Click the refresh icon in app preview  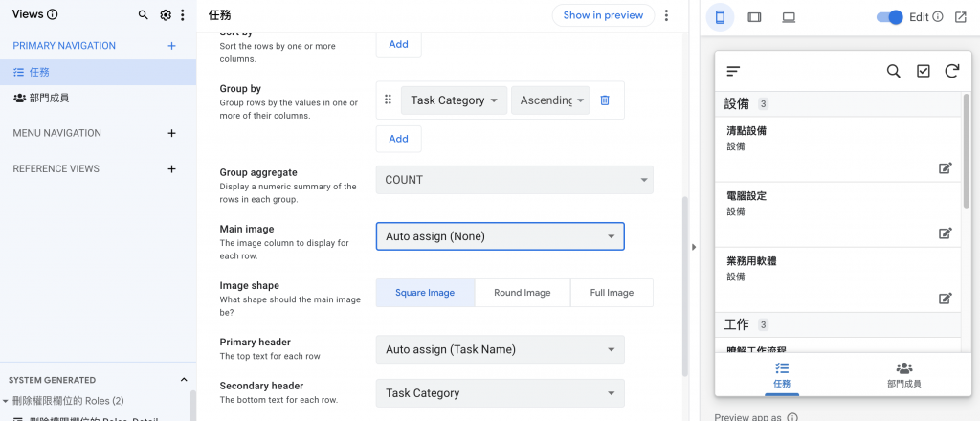point(951,71)
